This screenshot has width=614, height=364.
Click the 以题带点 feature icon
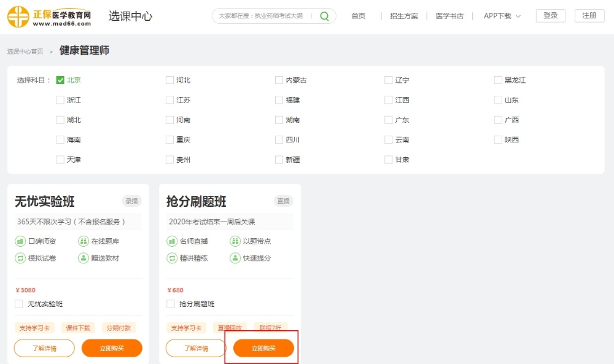pyautogui.click(x=235, y=241)
